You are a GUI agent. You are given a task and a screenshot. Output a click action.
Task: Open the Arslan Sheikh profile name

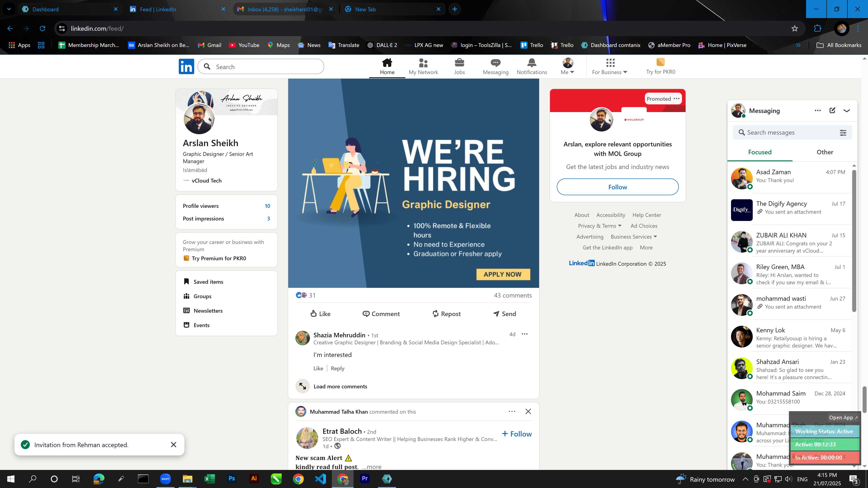point(210,143)
